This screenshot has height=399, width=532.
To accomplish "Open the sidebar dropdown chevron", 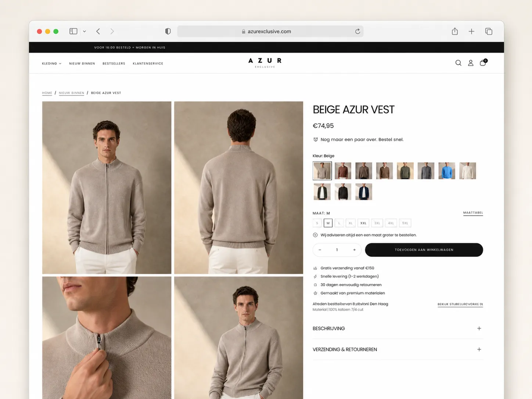I will tap(85, 31).
